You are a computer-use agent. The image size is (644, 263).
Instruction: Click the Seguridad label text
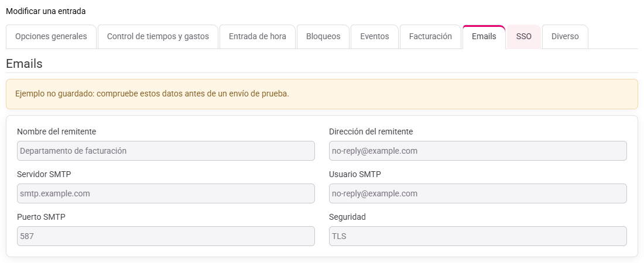click(x=347, y=217)
